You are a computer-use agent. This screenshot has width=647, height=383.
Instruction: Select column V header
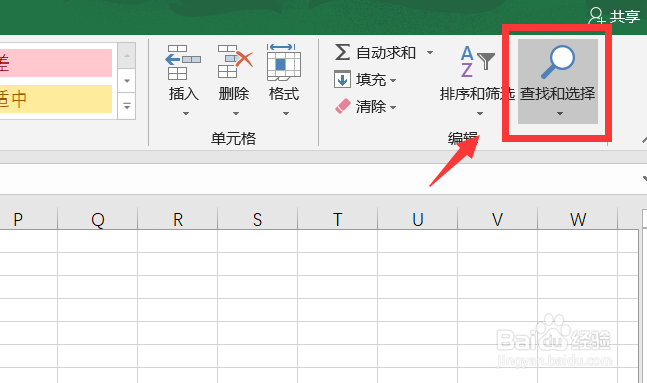[498, 218]
